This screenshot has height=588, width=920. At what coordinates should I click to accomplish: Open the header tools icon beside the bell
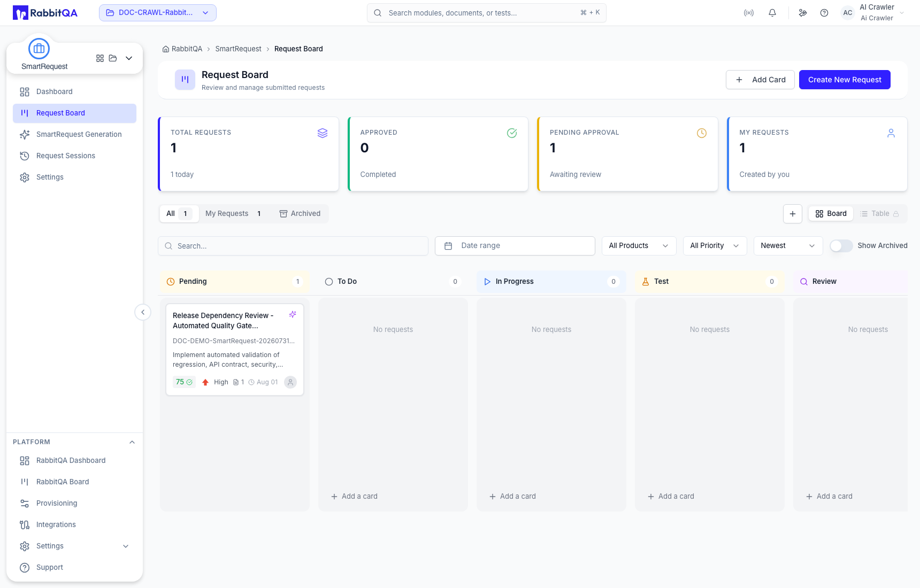[803, 13]
